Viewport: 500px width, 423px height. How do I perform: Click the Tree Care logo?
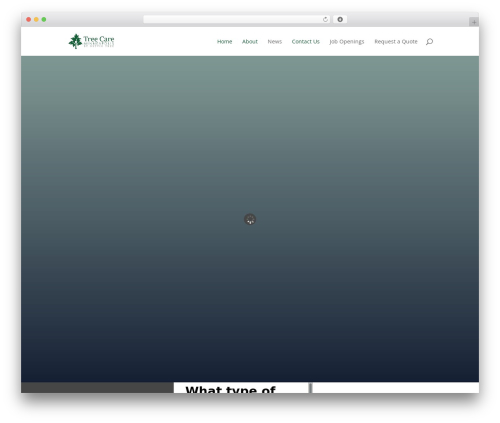tap(91, 41)
